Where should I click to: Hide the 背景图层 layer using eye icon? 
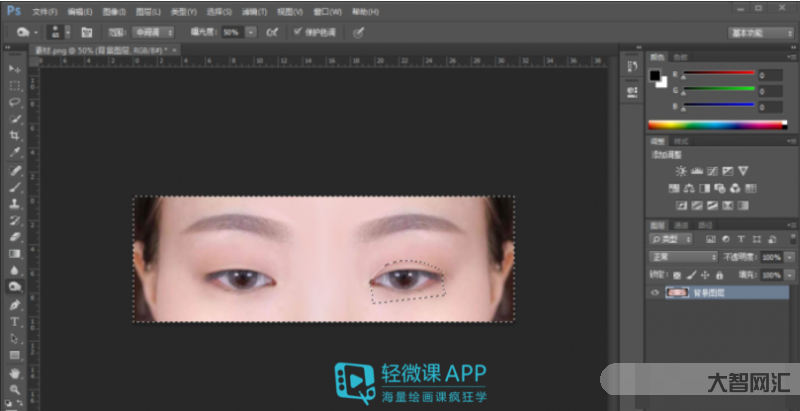(655, 293)
